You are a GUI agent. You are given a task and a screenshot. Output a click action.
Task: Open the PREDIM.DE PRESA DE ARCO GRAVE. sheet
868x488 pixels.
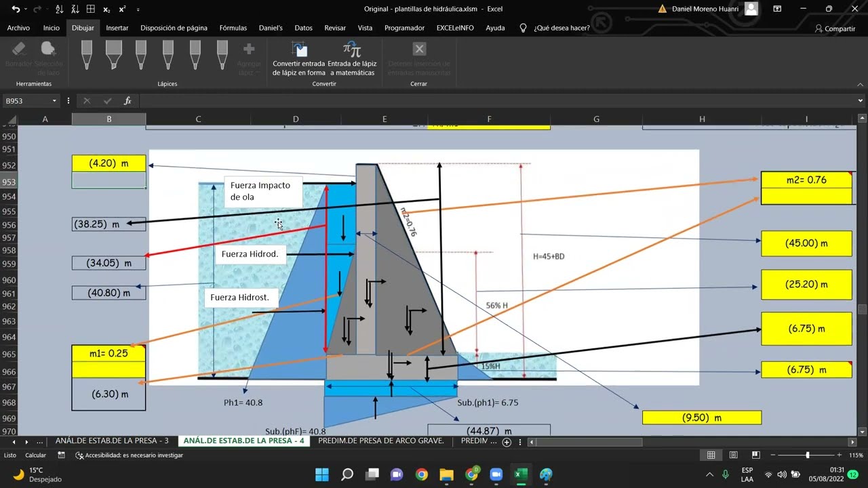pos(381,441)
